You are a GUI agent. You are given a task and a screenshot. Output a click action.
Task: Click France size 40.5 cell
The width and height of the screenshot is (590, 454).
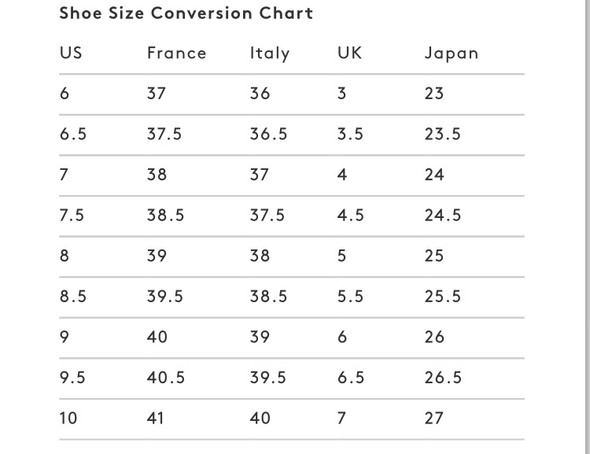click(166, 378)
